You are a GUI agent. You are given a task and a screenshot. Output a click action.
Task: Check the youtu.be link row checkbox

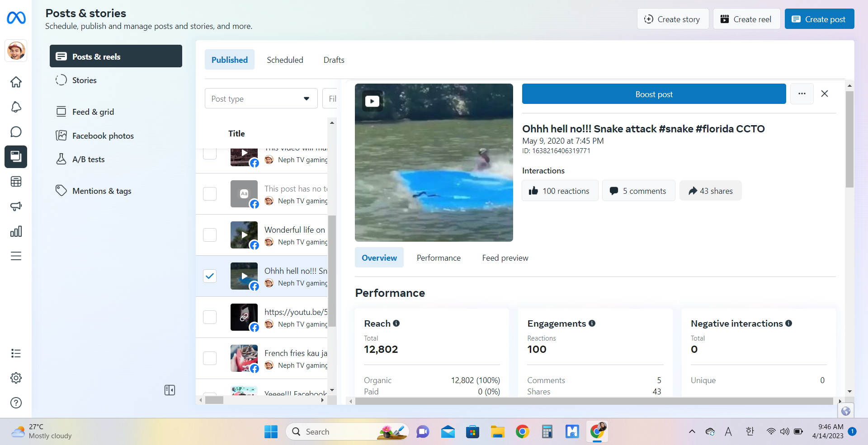click(210, 317)
